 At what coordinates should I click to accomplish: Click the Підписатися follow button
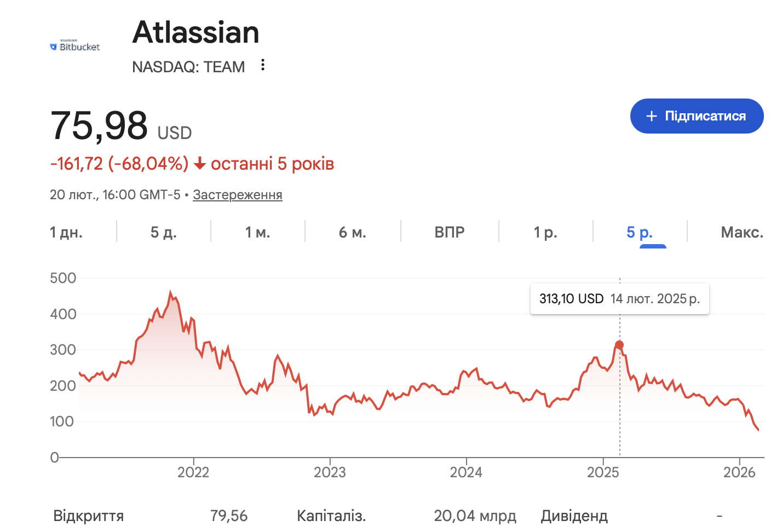tap(697, 116)
